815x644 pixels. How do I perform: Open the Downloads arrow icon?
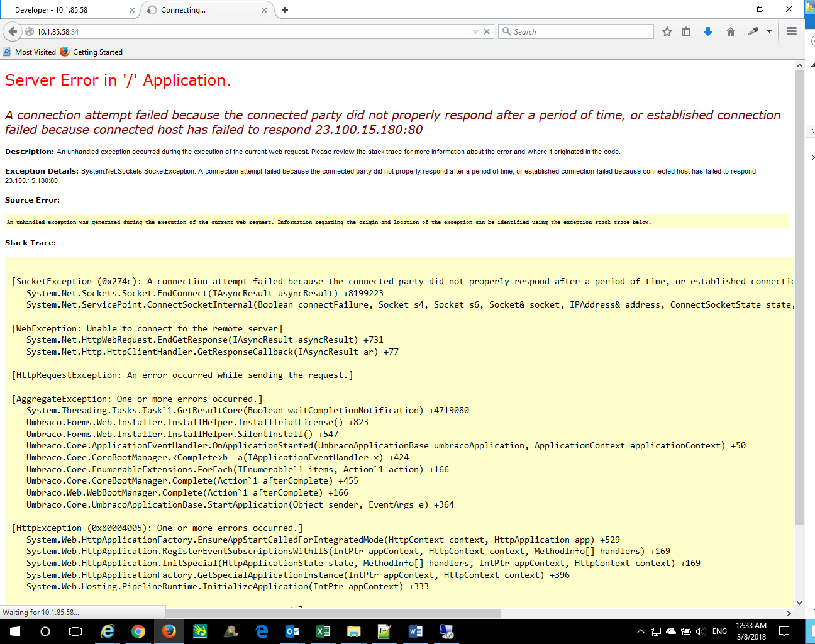pos(708,31)
